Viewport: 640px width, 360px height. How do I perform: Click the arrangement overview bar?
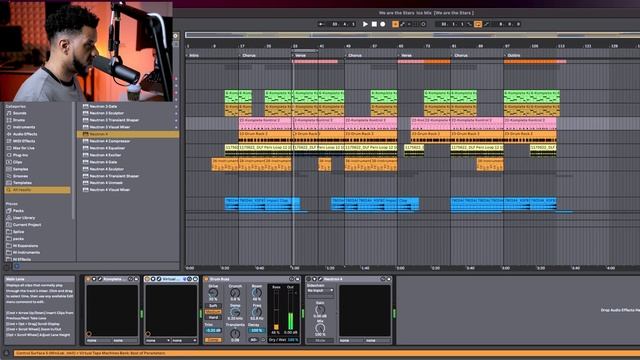[x=412, y=35]
